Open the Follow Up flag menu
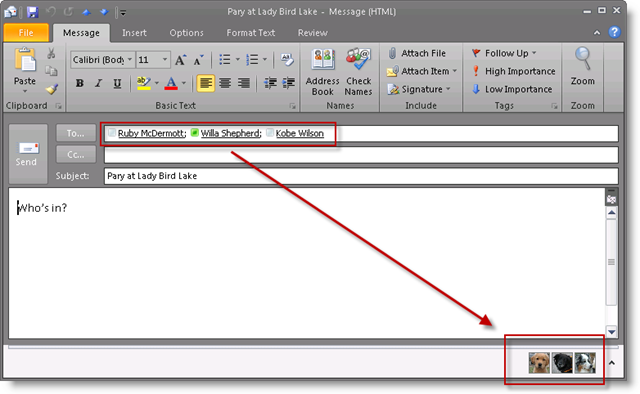The height and width of the screenshot is (394, 640). point(504,53)
